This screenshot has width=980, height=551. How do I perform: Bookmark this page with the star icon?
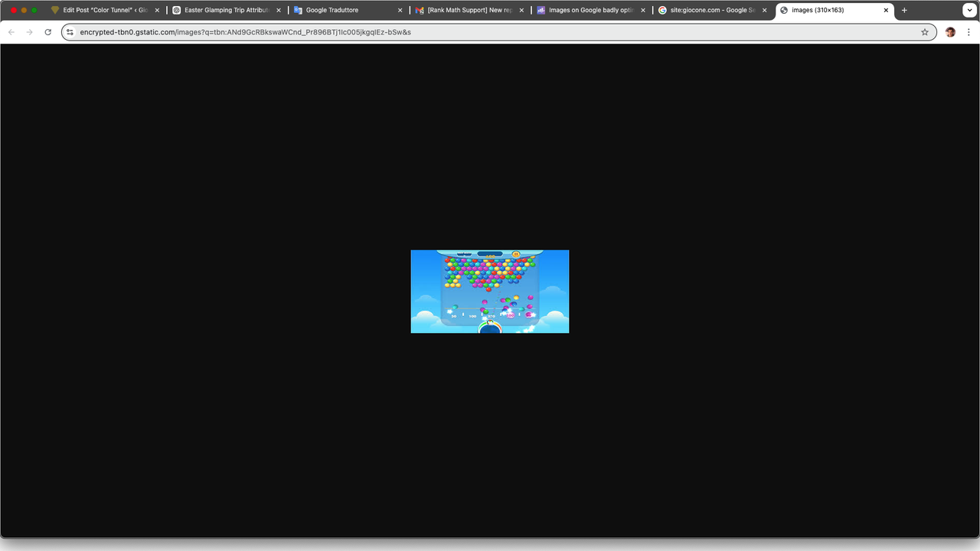925,32
